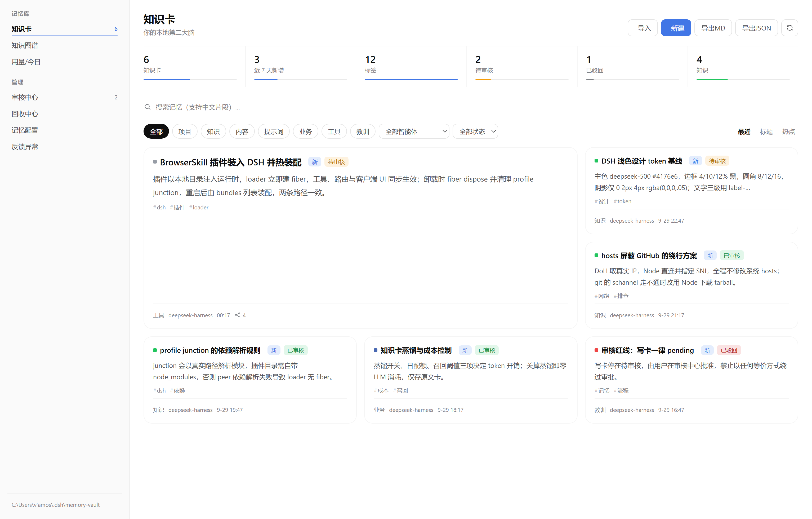Click 已审核 badge on hosts card
The width and height of the screenshot is (812, 519).
[732, 256]
